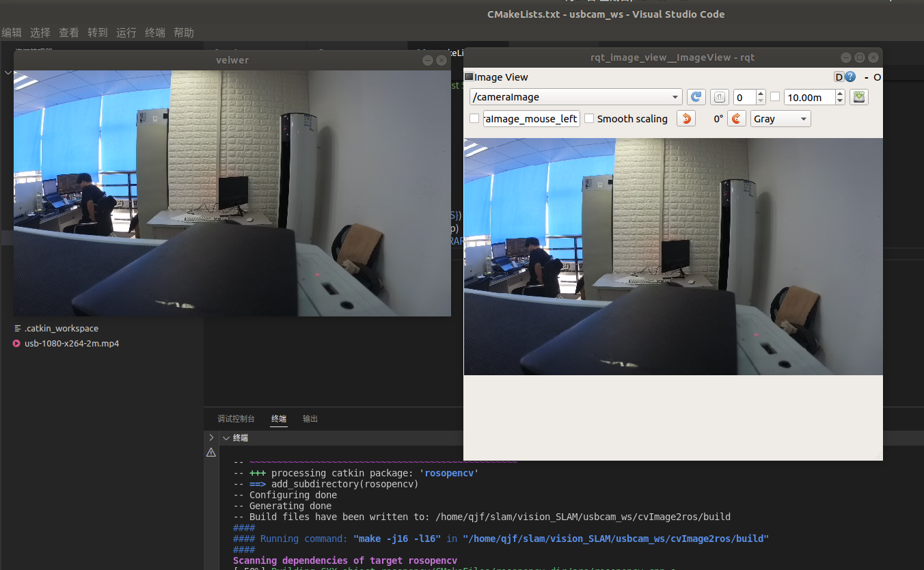Open the blue help icon in rqt
This screenshot has height=570, width=924.
coord(850,77)
